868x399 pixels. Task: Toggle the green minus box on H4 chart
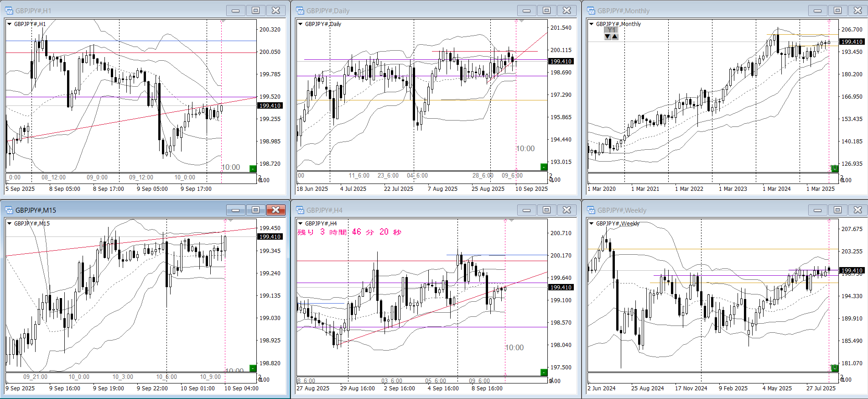click(544, 372)
